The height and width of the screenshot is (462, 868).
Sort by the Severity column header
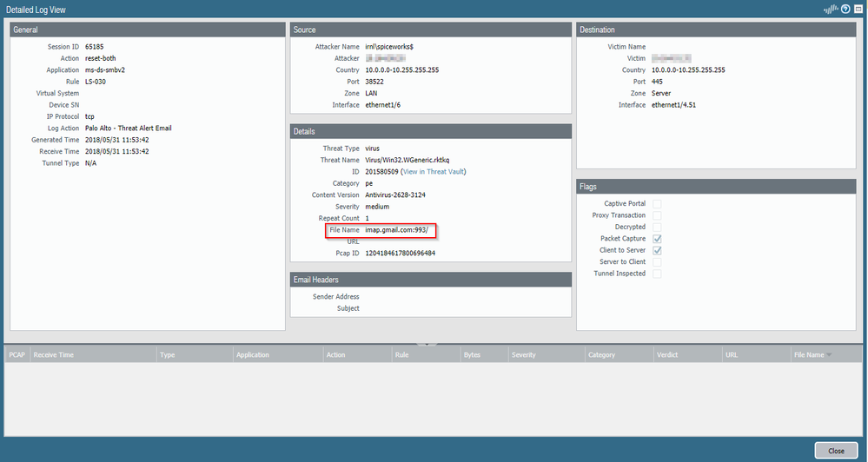pos(524,355)
